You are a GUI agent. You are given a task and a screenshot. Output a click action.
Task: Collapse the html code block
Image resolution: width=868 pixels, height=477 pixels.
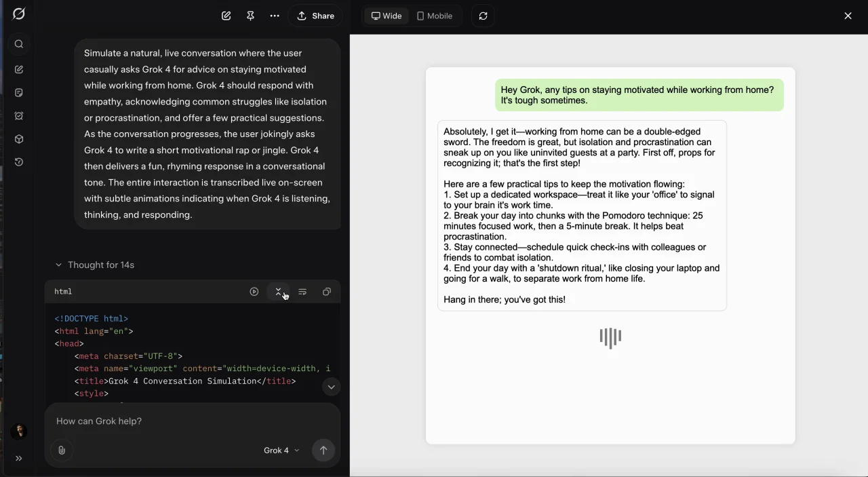click(278, 292)
